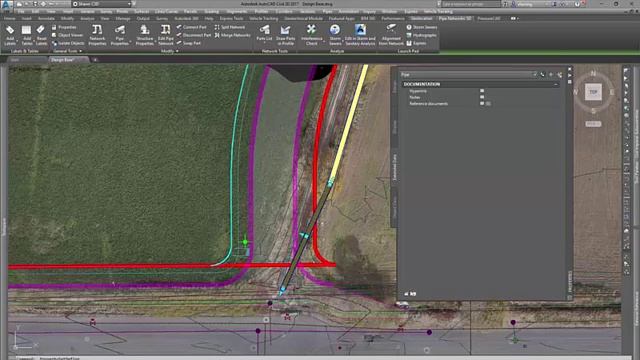Screen dimensions: 640x360
Task: Click the quick select icon in Properties palette
Action: click(559, 75)
